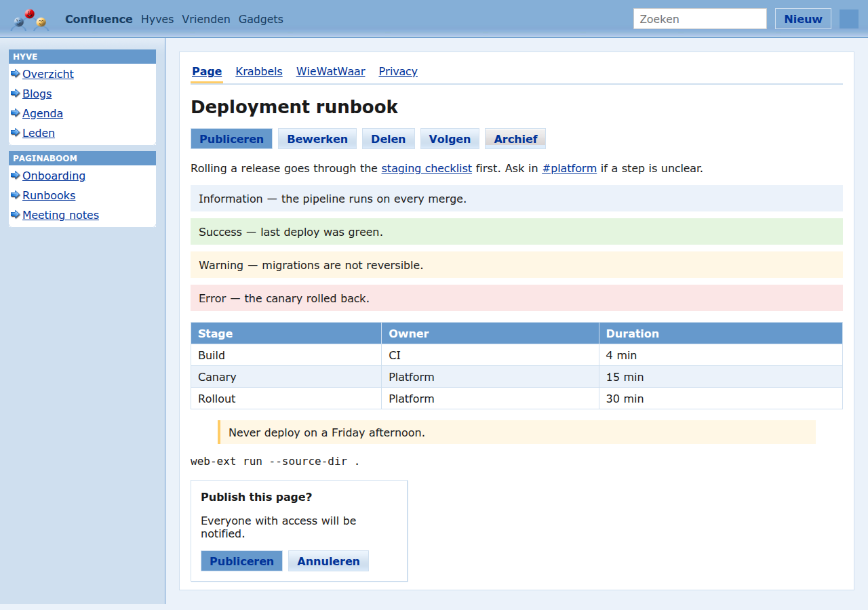This screenshot has width=868, height=610.
Task: Switch to the Krabbels tab
Action: tap(259, 71)
